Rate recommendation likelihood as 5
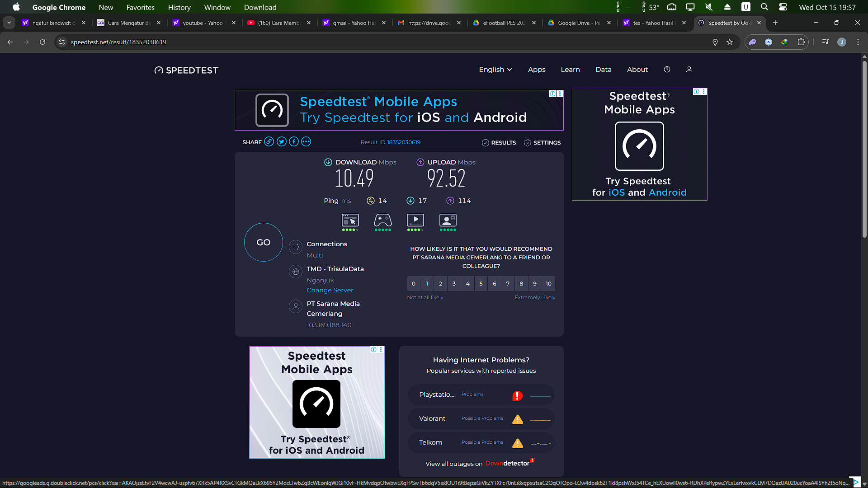 481,284
